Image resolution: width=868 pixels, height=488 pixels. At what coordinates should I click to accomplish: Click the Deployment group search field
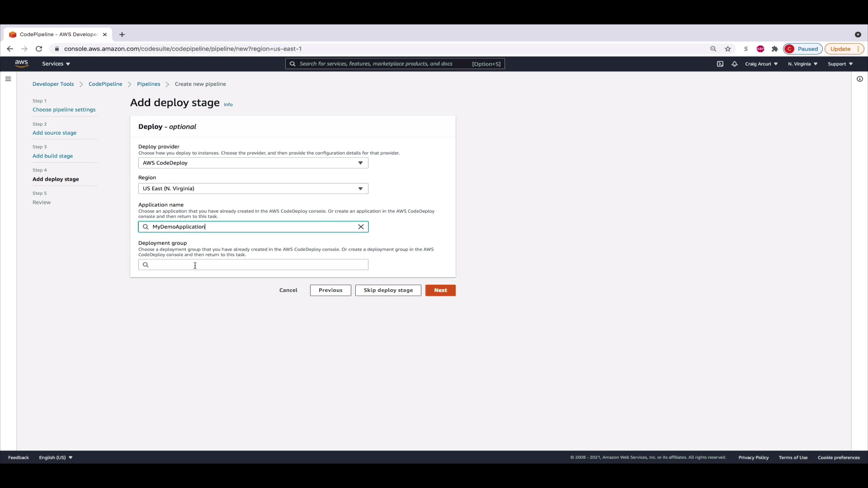pyautogui.click(x=258, y=265)
